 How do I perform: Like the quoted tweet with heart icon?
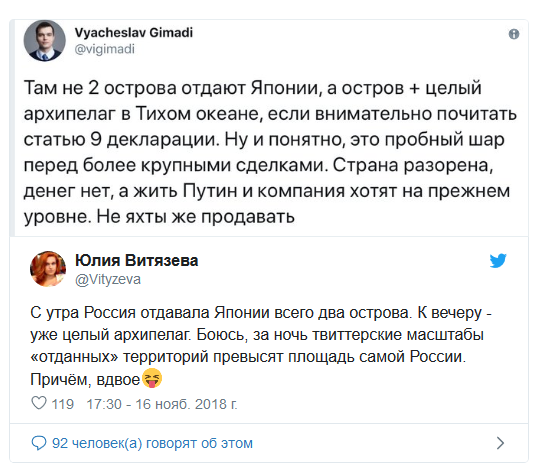39,403
